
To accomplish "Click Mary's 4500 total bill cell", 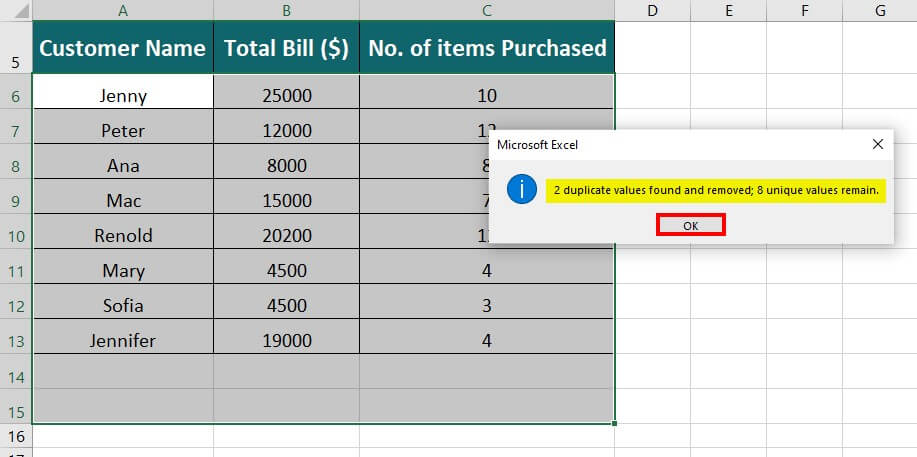I will tap(287, 267).
